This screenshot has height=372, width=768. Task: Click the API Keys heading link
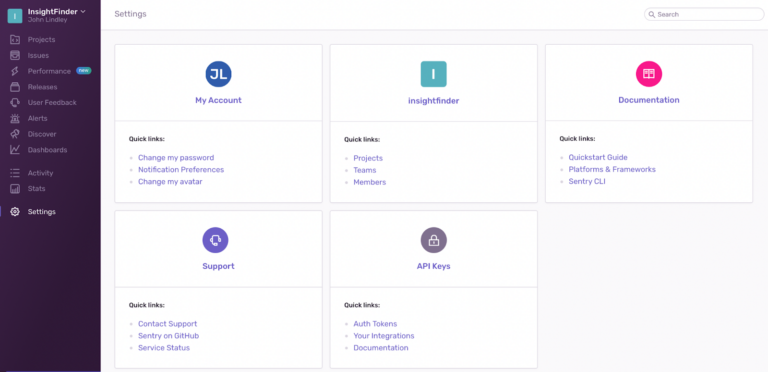point(433,266)
